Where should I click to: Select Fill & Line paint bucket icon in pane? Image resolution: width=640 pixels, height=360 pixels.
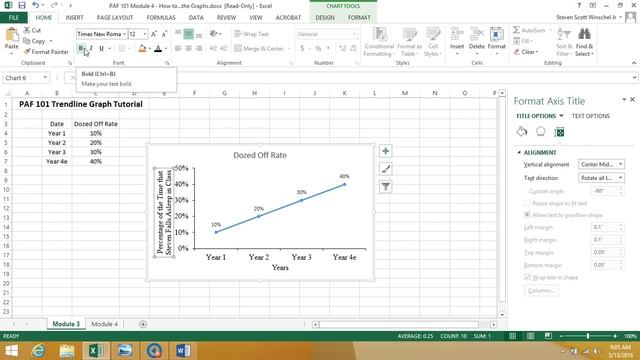coord(522,131)
